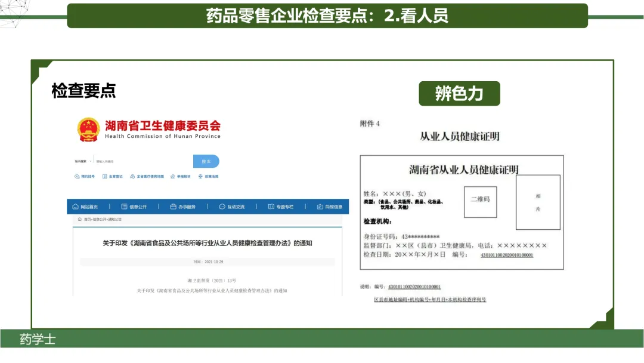Screen dimensions: 644x363
Task: Click the keyword search input field
Action: [143, 161]
